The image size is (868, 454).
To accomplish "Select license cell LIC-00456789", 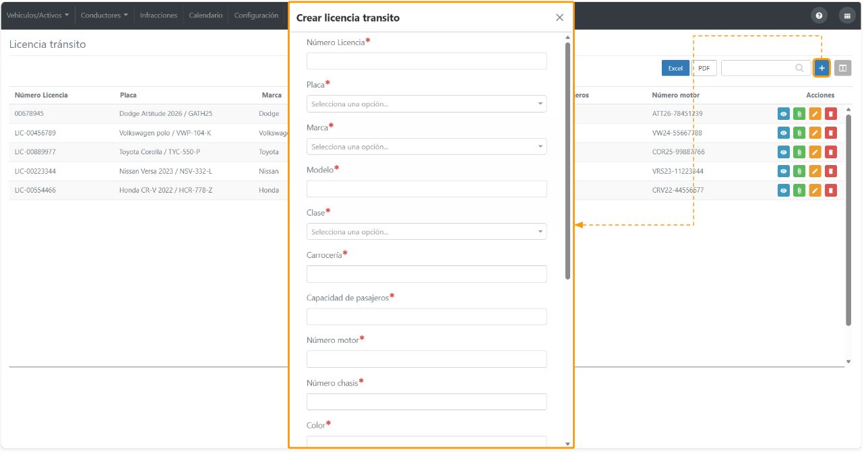I will coord(35,133).
